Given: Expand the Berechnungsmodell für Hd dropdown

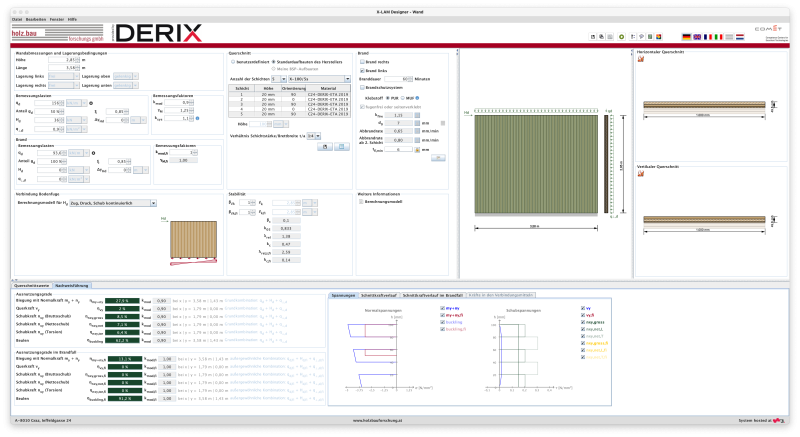Looking at the screenshot, I should 113,203.
